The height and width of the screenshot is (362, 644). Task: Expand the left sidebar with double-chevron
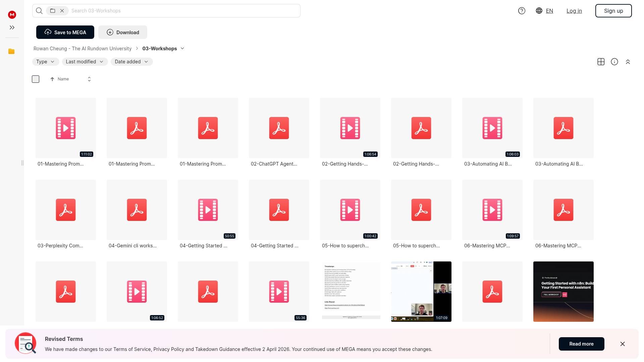(12, 27)
